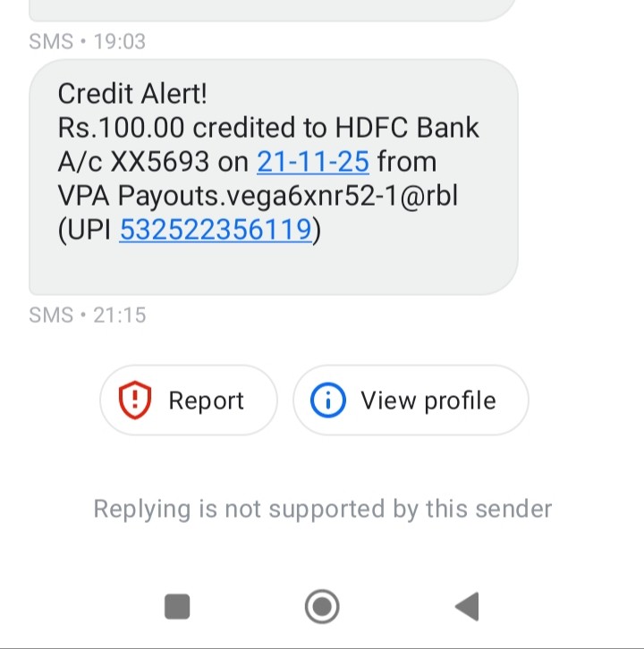Tap the red shield Report icon
Viewport: 644px width, 649px height.
(x=135, y=400)
